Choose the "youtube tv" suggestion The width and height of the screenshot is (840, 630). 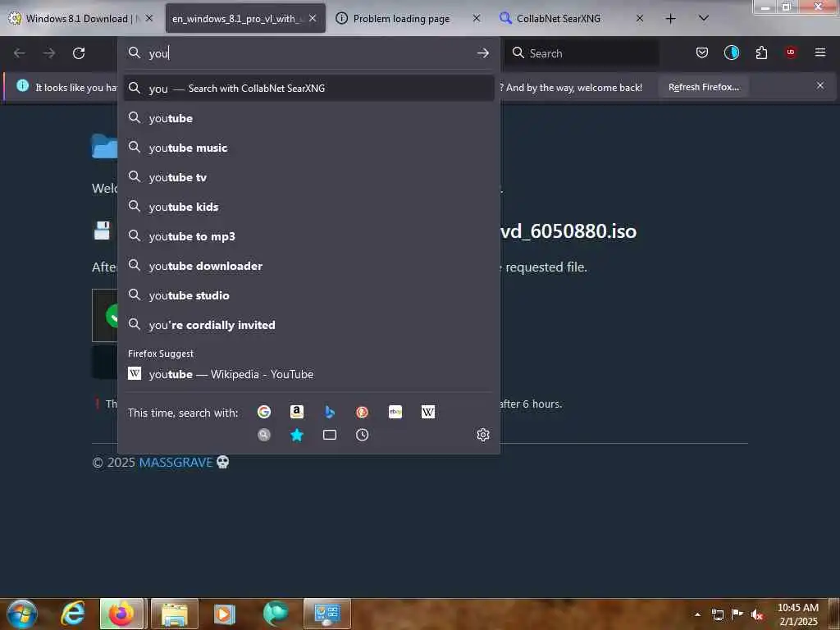pos(308,177)
